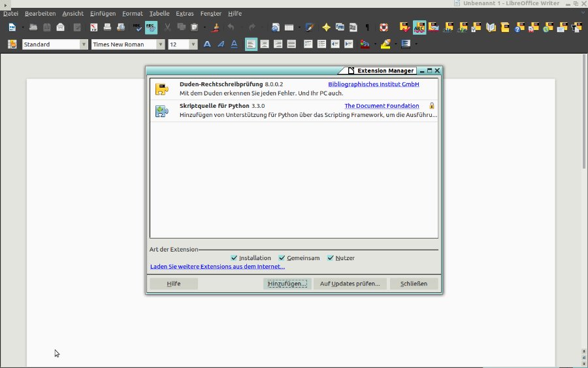The height and width of the screenshot is (368, 588).
Task: Click the Navigator star icon
Action: pyautogui.click(x=326, y=27)
